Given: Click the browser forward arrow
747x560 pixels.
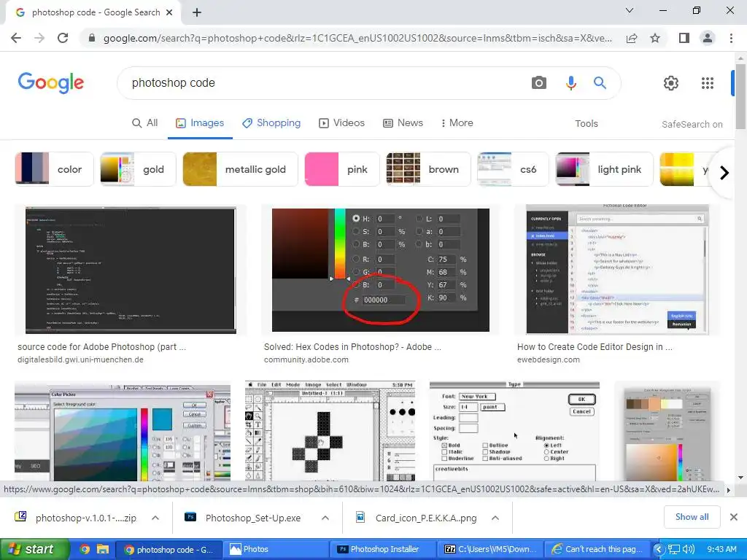Looking at the screenshot, I should [39, 38].
